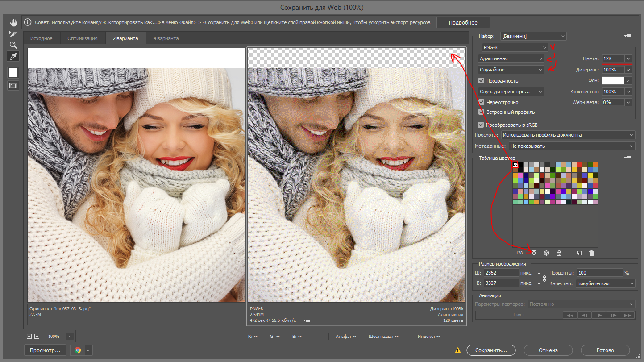The width and height of the screenshot is (644, 362).
Task: Toggle the Чересстрочно checkbox
Action: 481,102
